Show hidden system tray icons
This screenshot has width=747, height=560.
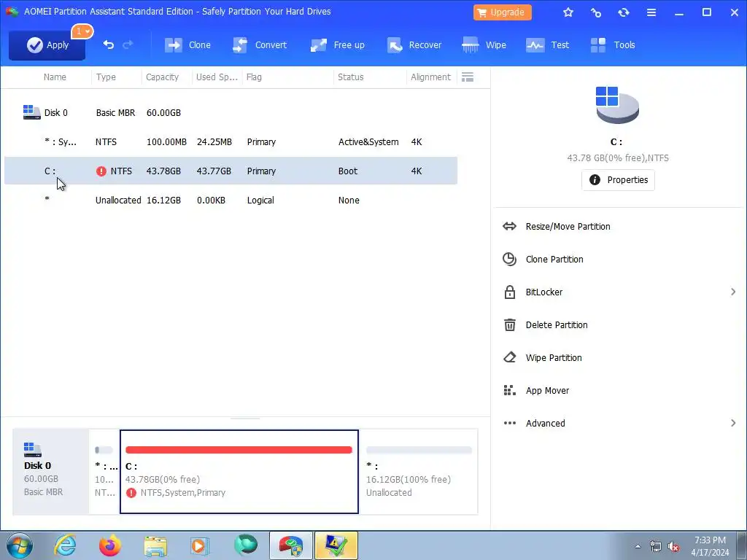[x=638, y=546]
